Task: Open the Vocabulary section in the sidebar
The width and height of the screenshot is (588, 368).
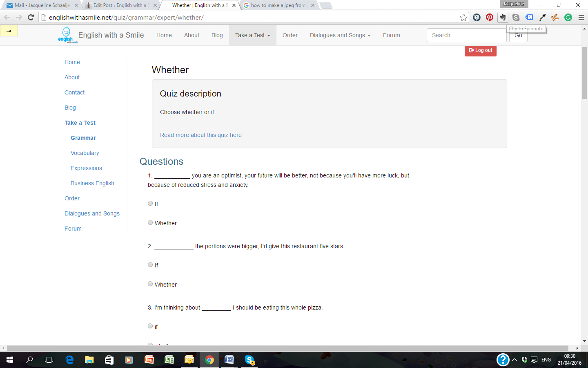Action: [85, 153]
